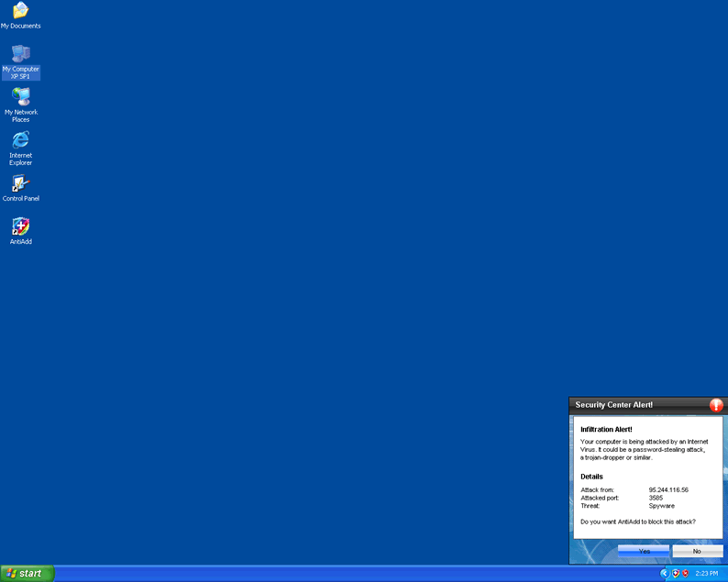728x582 pixels.
Task: Click the attack IP address 95.244.116.56
Action: pyautogui.click(x=668, y=489)
